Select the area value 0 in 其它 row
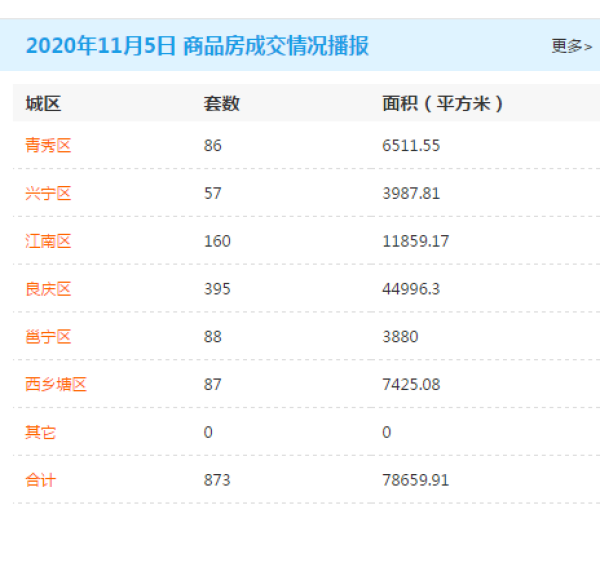The image size is (600, 567). [x=386, y=433]
